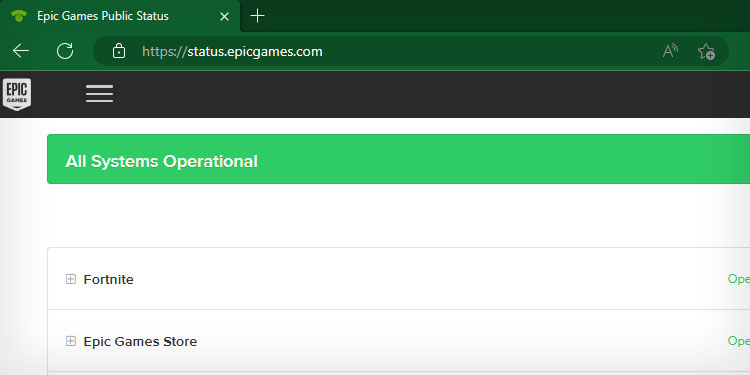The image size is (750, 375).
Task: Click the address bar URL status.epicgames.com
Action: pyautogui.click(x=232, y=51)
